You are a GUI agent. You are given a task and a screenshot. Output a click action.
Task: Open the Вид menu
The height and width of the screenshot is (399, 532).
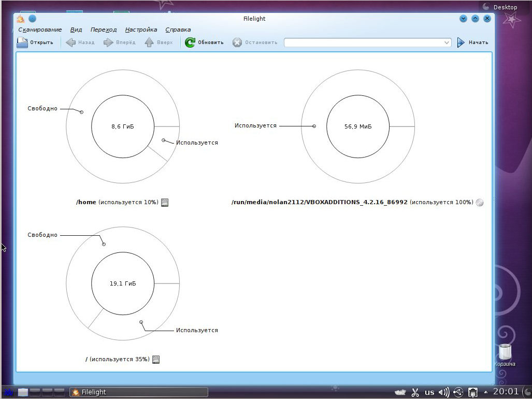coord(76,30)
